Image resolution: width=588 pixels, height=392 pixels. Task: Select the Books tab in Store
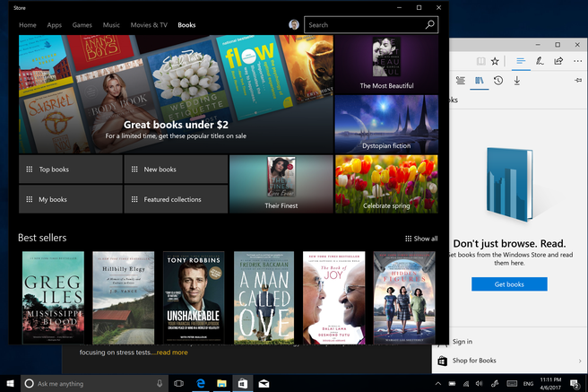(x=186, y=25)
